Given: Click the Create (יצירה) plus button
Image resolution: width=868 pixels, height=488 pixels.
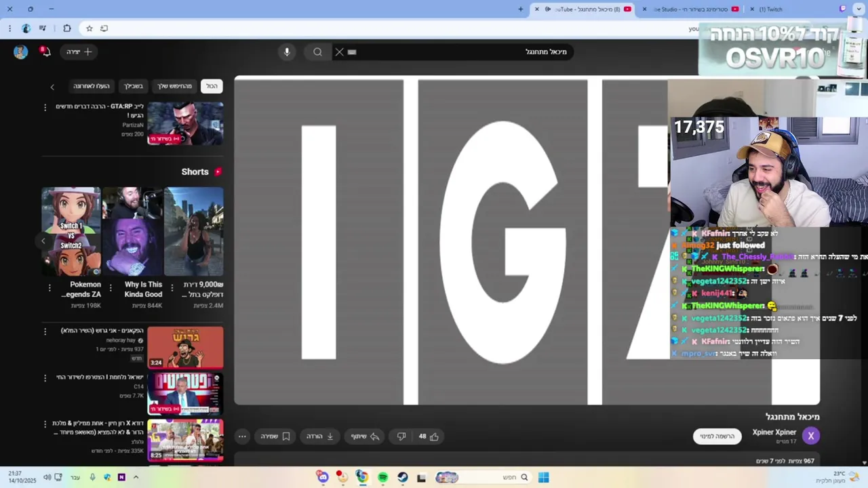Looking at the screenshot, I should point(79,52).
